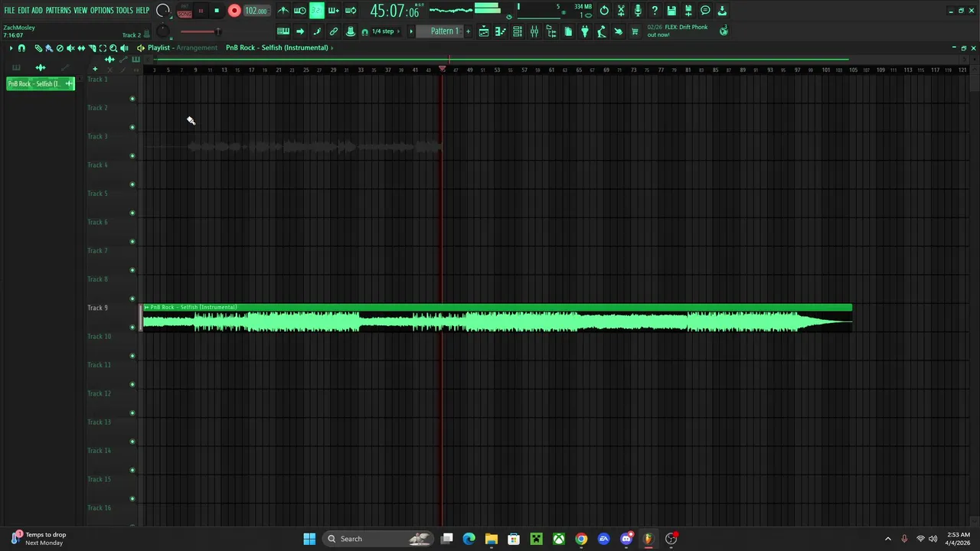
Task: Click the Stop button
Action: 217,11
